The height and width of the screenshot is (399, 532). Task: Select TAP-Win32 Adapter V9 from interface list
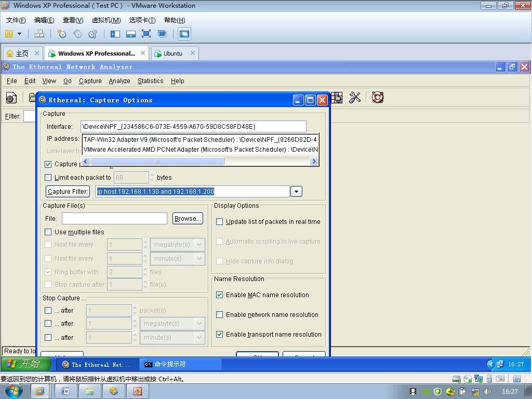coord(200,139)
